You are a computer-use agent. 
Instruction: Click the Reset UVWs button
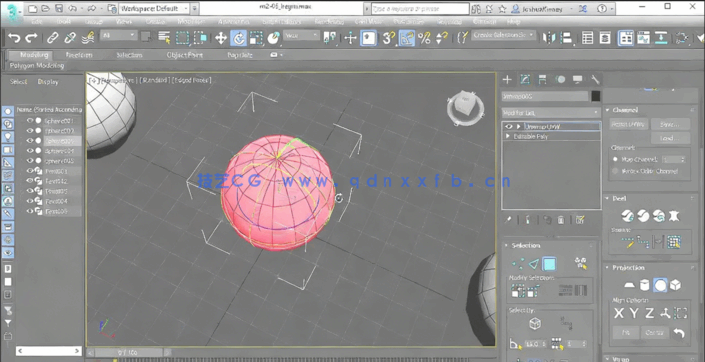(x=629, y=124)
